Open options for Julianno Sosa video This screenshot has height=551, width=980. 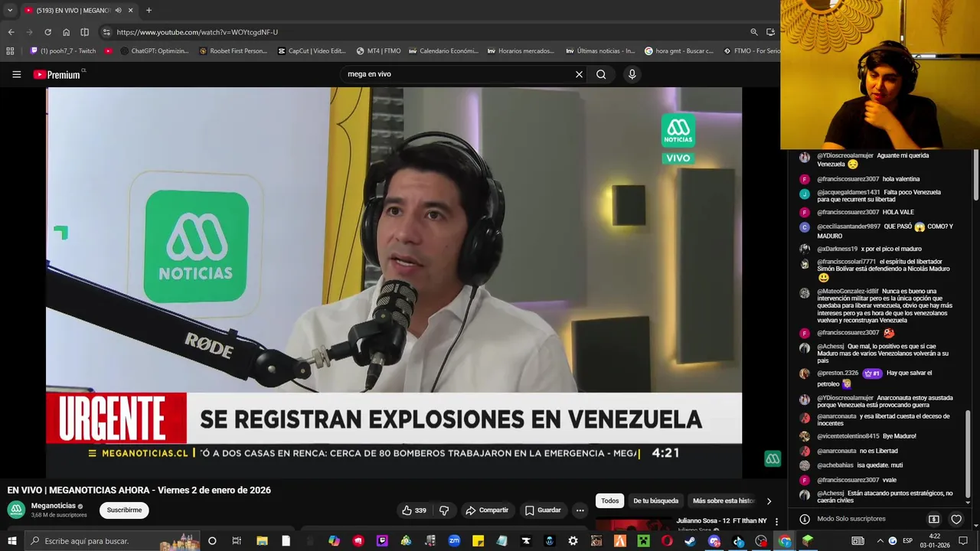[776, 521]
